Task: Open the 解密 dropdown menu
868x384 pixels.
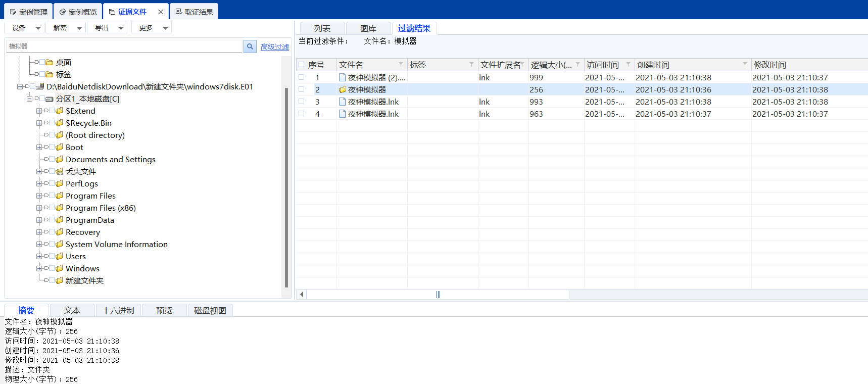Action: [x=66, y=28]
